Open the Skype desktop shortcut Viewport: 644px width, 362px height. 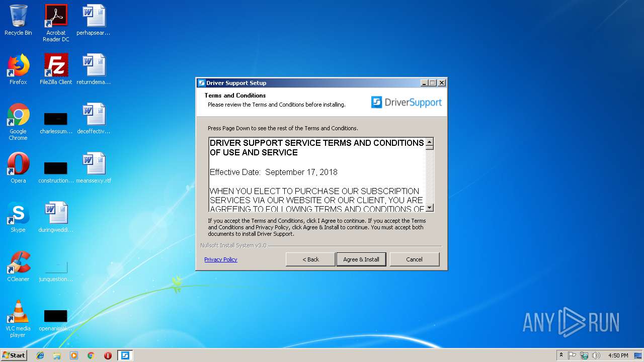pyautogui.click(x=18, y=217)
